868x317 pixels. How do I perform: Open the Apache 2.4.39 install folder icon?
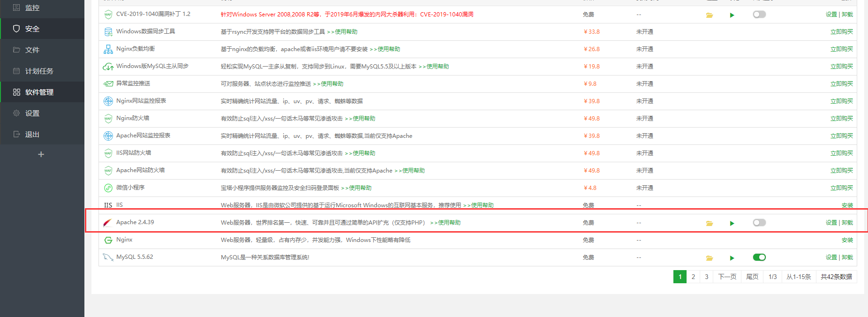tap(709, 223)
